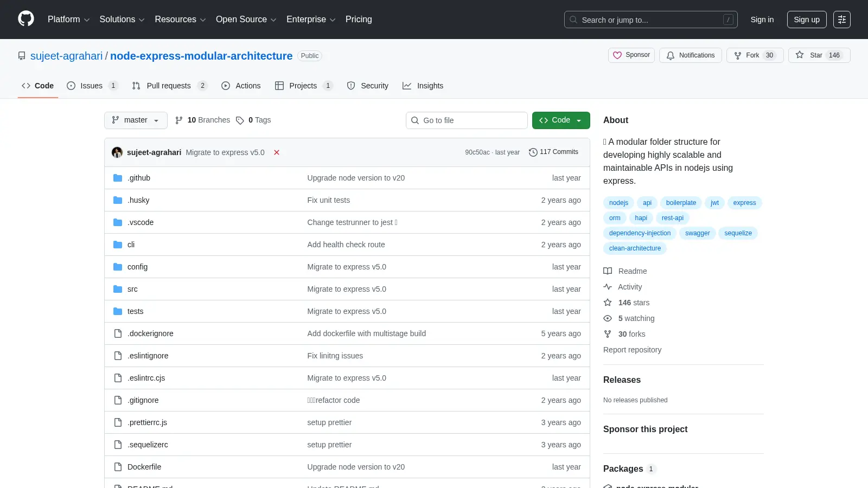
Task: Open the master branch selector dropdown
Action: tap(136, 120)
